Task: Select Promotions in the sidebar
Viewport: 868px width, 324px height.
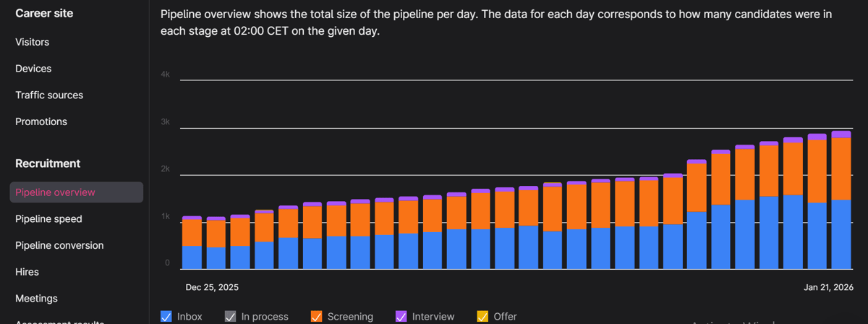Action: (x=41, y=121)
